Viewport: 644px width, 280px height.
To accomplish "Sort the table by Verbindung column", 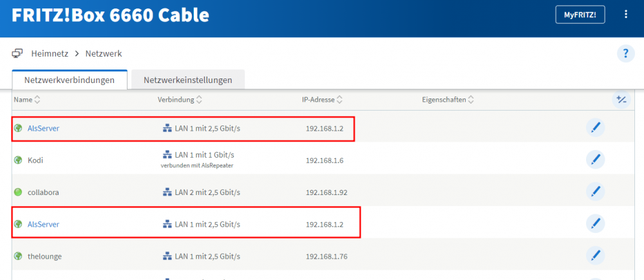I will (180, 100).
